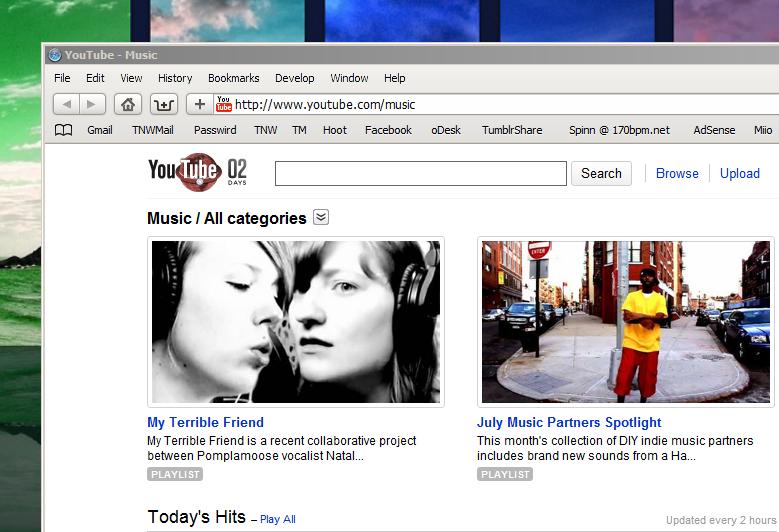Image resolution: width=779 pixels, height=532 pixels.
Task: Open the Gmail bookmark
Action: point(100,130)
